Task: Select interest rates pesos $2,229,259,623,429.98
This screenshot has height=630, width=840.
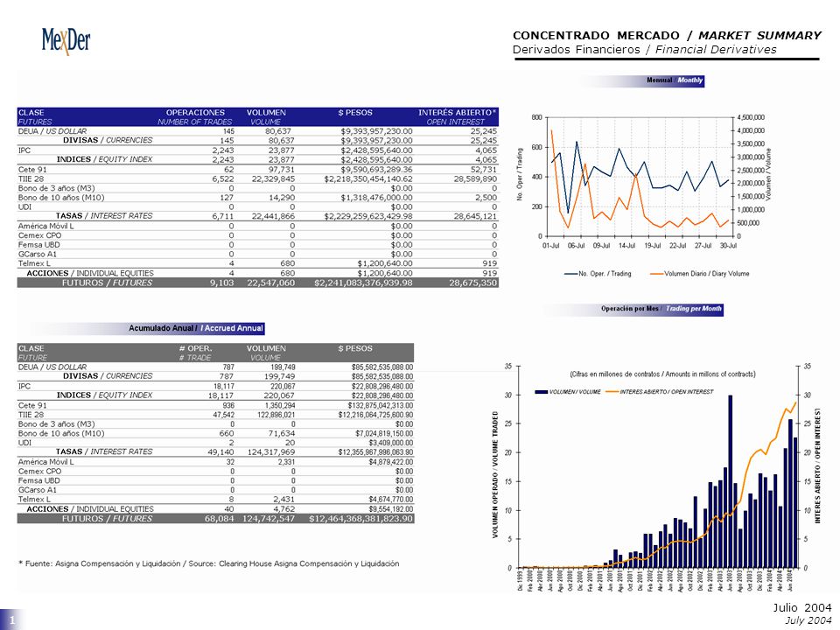Action: click(368, 216)
